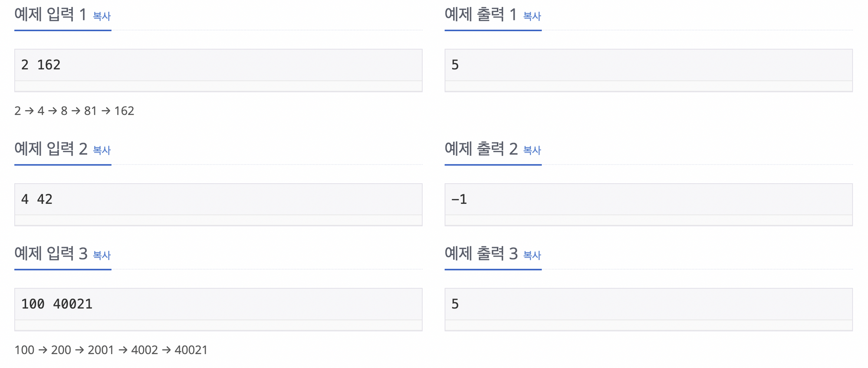Click the '2 → 4 → 8 → 81 → 162' explanation

tap(74, 111)
